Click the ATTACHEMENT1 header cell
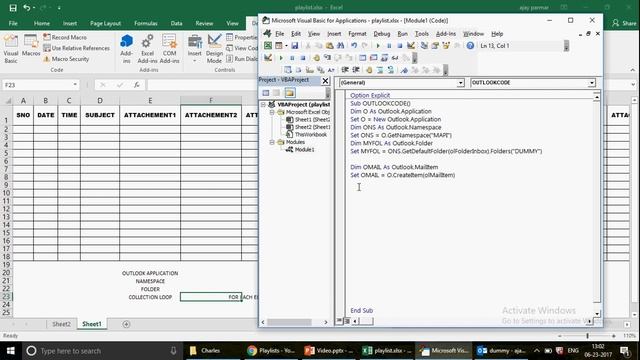The height and width of the screenshot is (360, 640). pyautogui.click(x=150, y=115)
